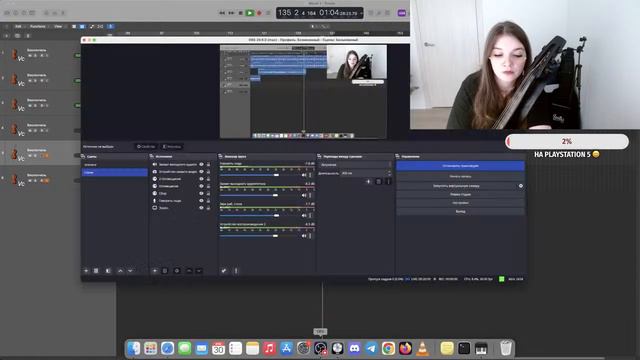Hide the audio capture source with speaker icon
Image resolution: width=640 pixels, height=360 pixels.
click(x=201, y=164)
